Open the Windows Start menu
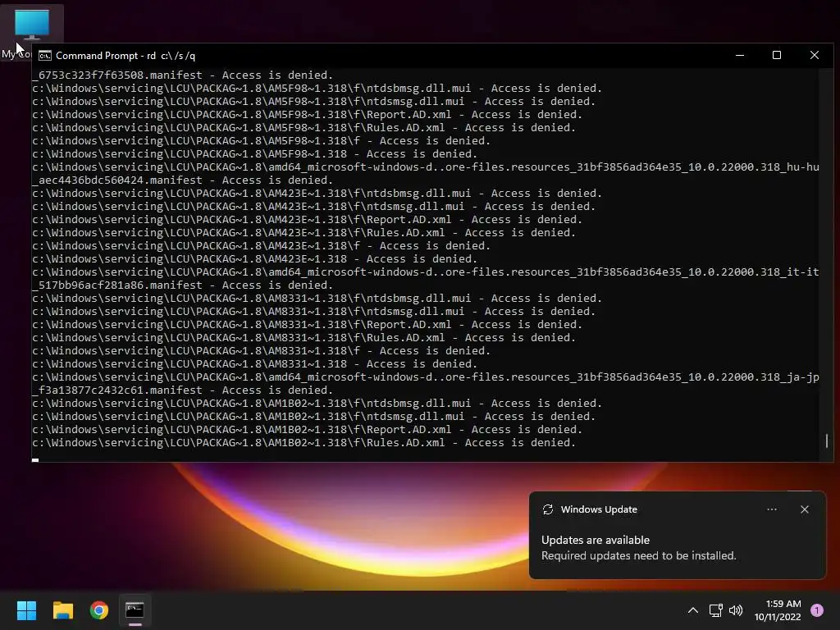This screenshot has height=630, width=840. click(x=26, y=610)
